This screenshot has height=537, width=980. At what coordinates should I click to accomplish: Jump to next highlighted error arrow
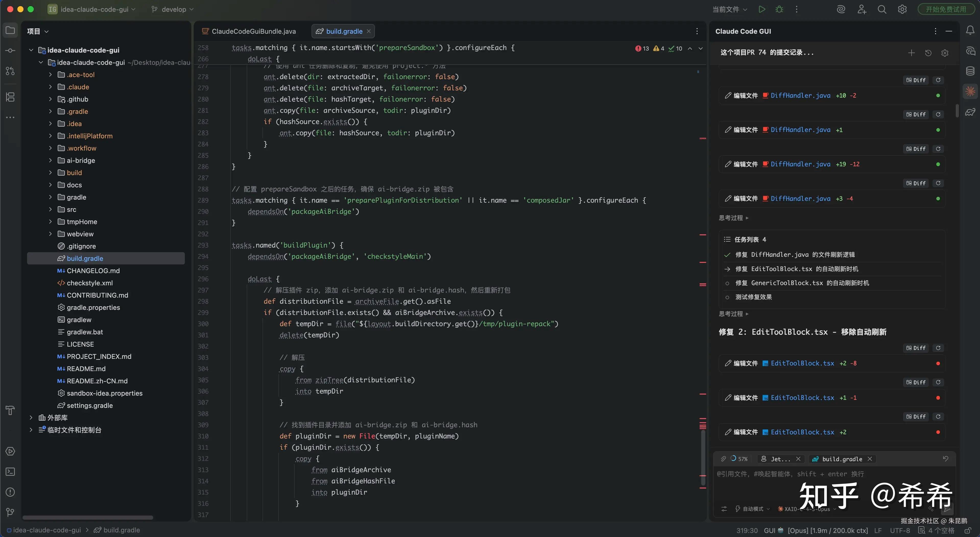coord(700,48)
